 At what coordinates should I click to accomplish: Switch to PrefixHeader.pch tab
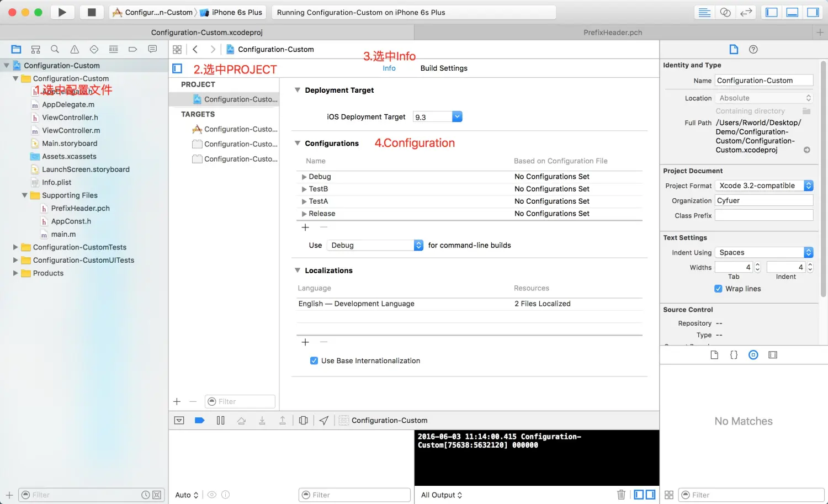coord(613,33)
